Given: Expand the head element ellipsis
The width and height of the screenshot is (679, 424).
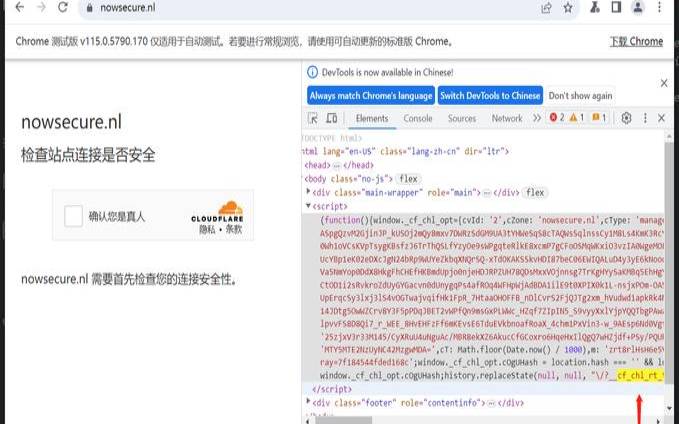Looking at the screenshot, I should (336, 166).
